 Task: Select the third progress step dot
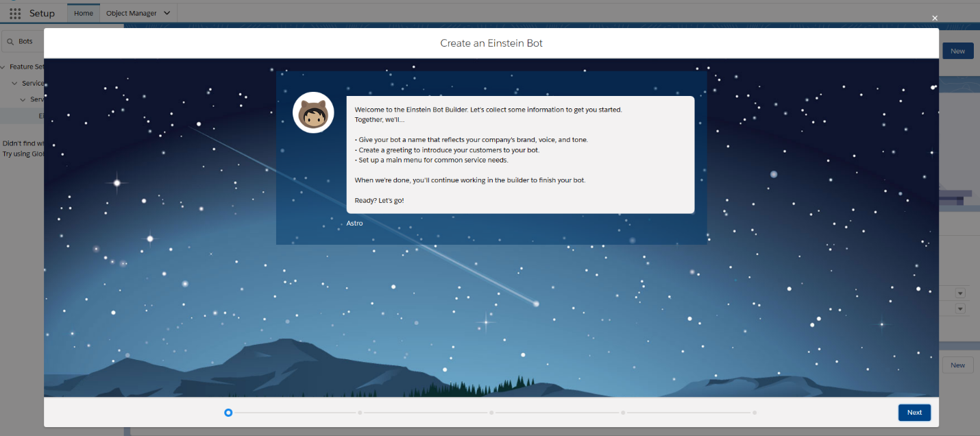pos(491,413)
